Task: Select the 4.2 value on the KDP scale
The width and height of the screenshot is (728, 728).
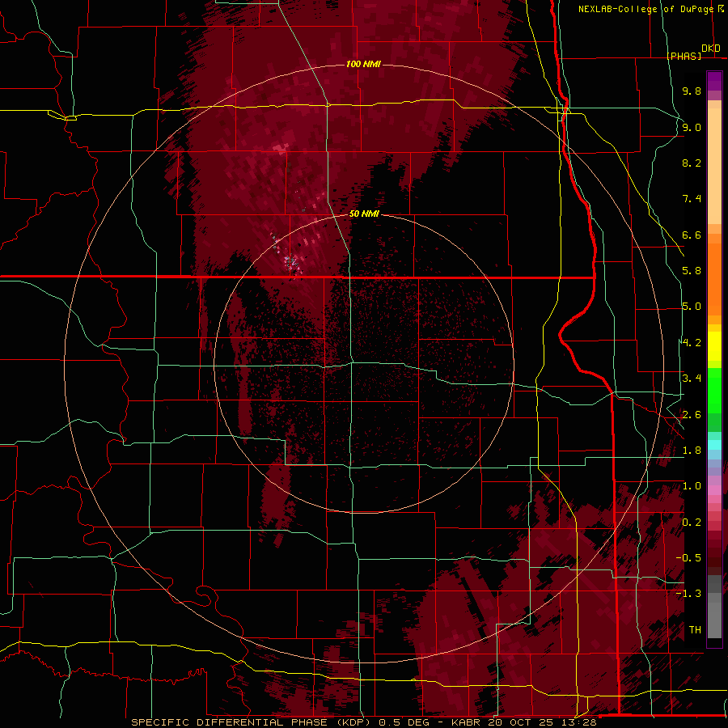Action: [692, 343]
